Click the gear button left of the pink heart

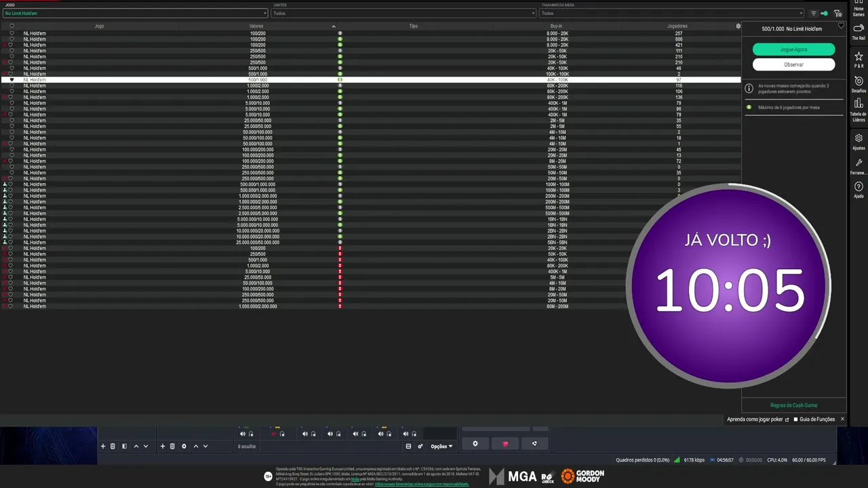[x=475, y=444]
